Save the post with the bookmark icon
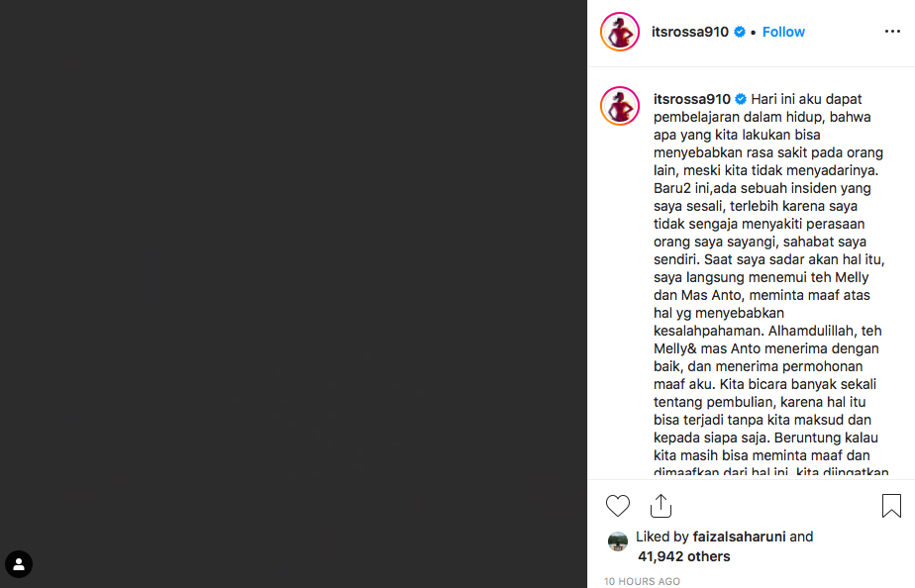Screen dimensions: 915x588 click(891, 506)
